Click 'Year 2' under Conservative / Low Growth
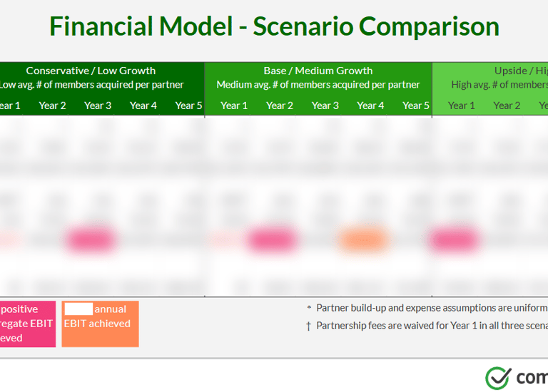This screenshot has width=548, height=392. (x=52, y=105)
